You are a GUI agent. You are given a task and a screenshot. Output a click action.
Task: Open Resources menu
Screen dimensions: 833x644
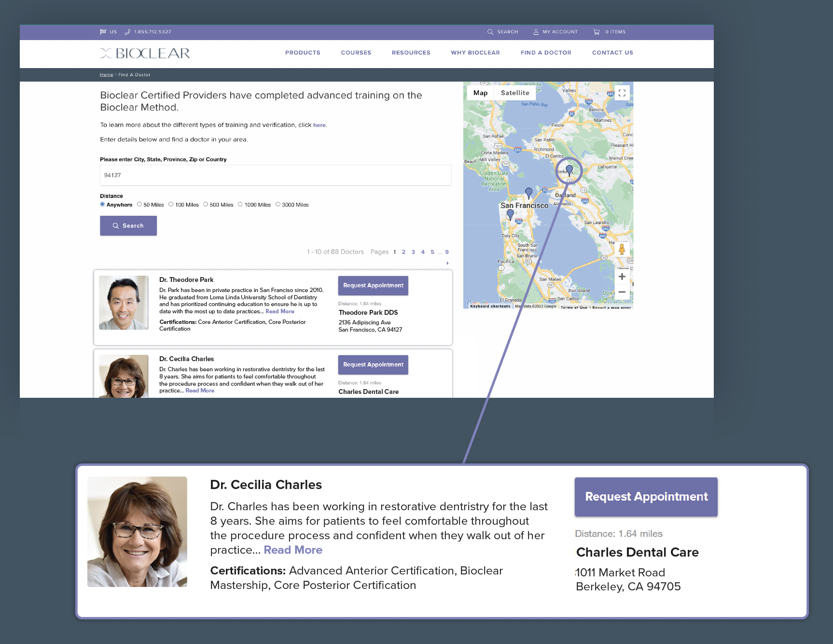[411, 53]
